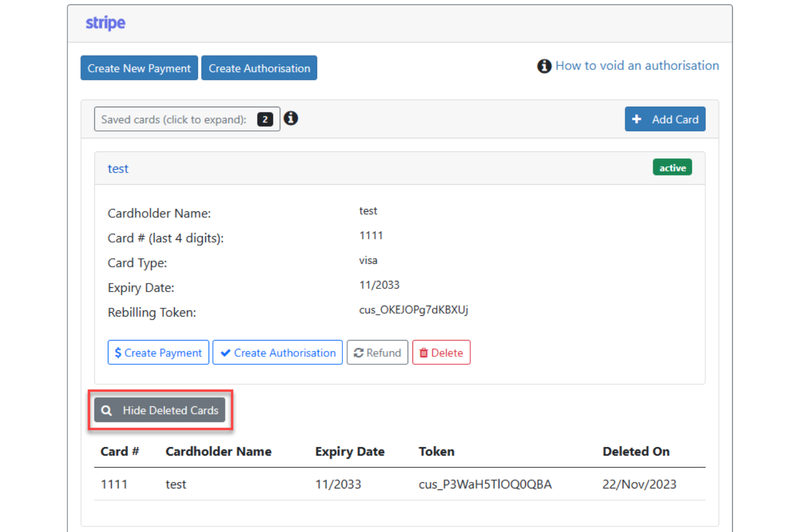Click the Card # column header

click(x=120, y=452)
